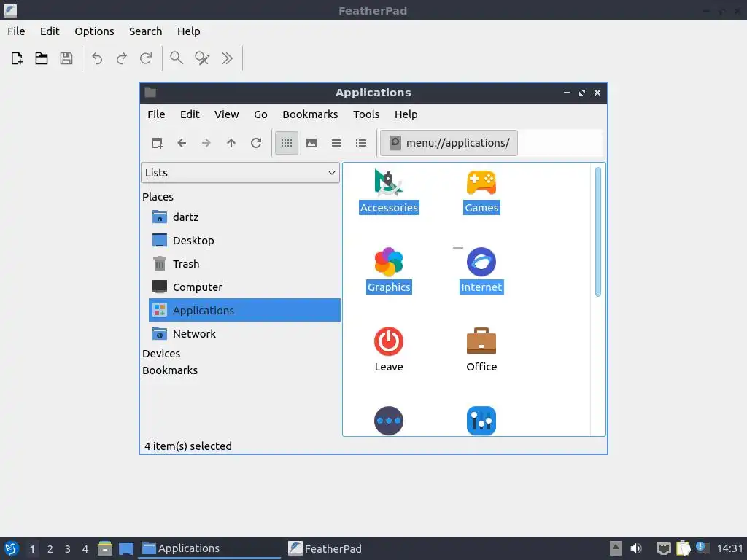Screen dimensions: 747x560
Task: Select dartz home folder in Places
Action: [x=245, y=217]
